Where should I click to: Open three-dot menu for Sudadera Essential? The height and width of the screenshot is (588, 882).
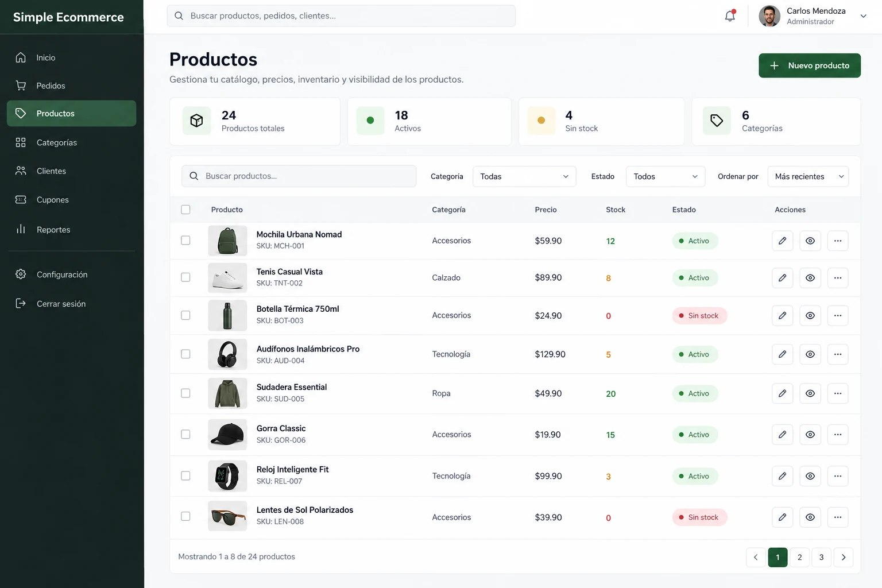tap(838, 393)
